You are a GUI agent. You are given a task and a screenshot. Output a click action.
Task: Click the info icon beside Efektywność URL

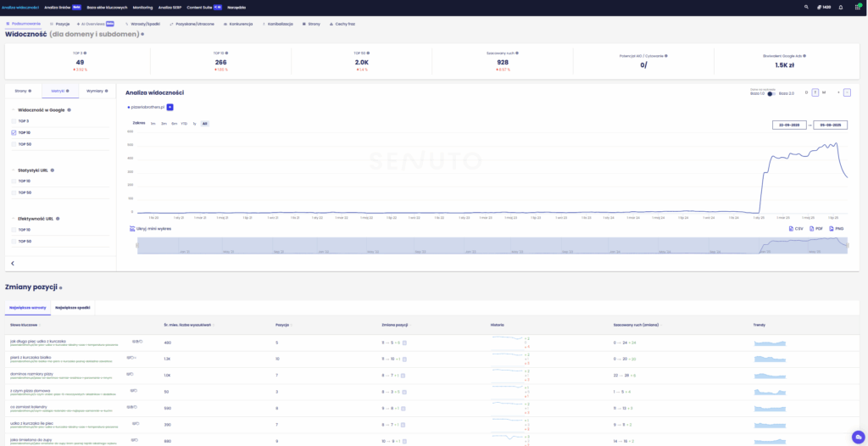pos(58,219)
